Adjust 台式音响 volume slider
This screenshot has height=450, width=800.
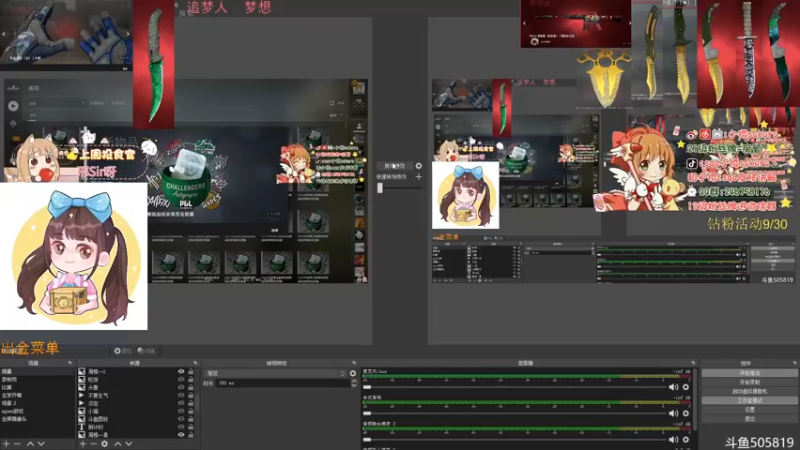[514, 413]
